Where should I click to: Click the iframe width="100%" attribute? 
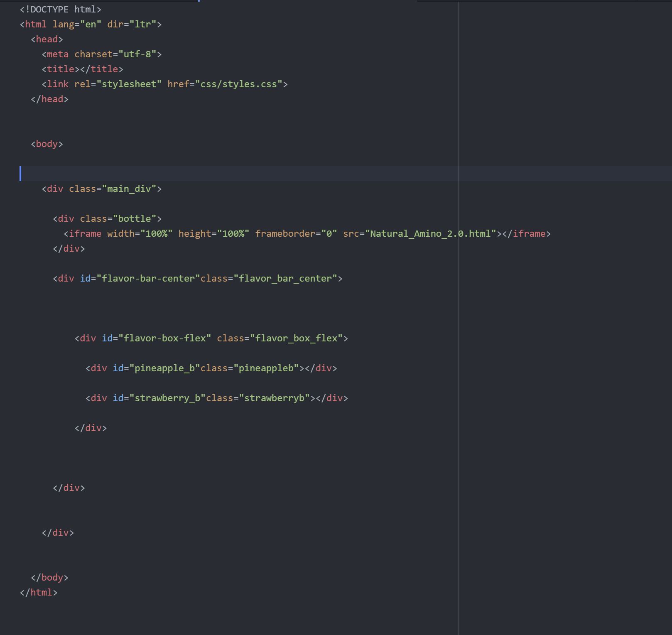pos(140,233)
